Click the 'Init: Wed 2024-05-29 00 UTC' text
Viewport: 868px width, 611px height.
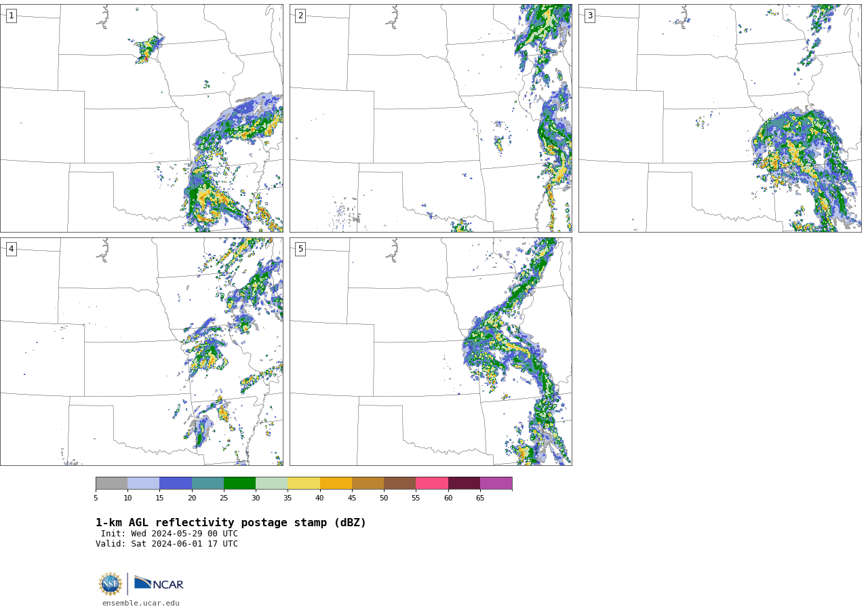pyautogui.click(x=170, y=534)
